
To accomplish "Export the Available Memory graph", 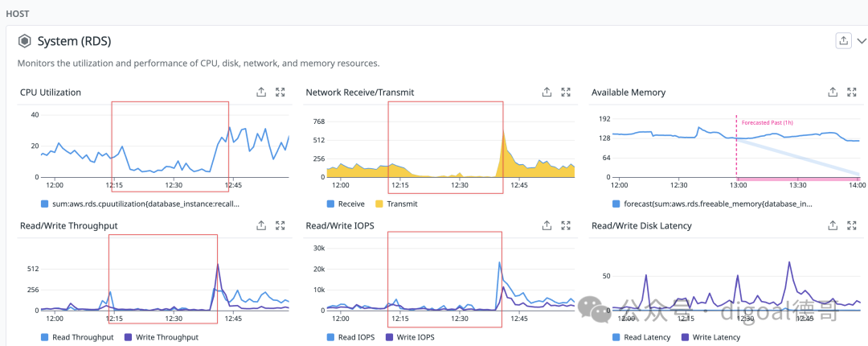I will [x=833, y=92].
